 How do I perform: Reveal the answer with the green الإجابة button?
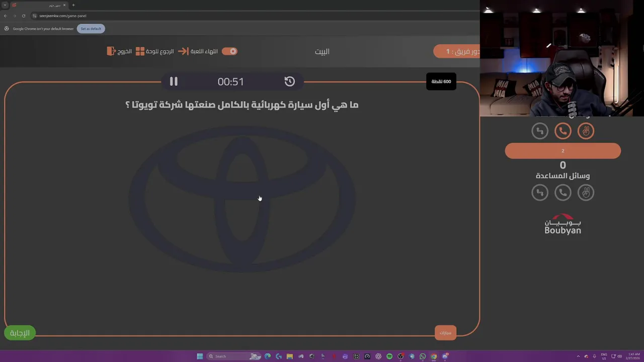pyautogui.click(x=20, y=333)
